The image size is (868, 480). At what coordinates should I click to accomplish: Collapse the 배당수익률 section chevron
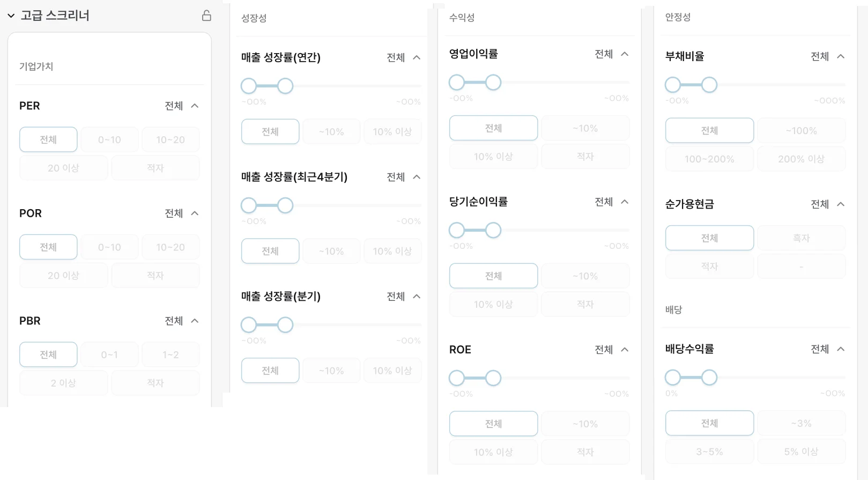(841, 349)
